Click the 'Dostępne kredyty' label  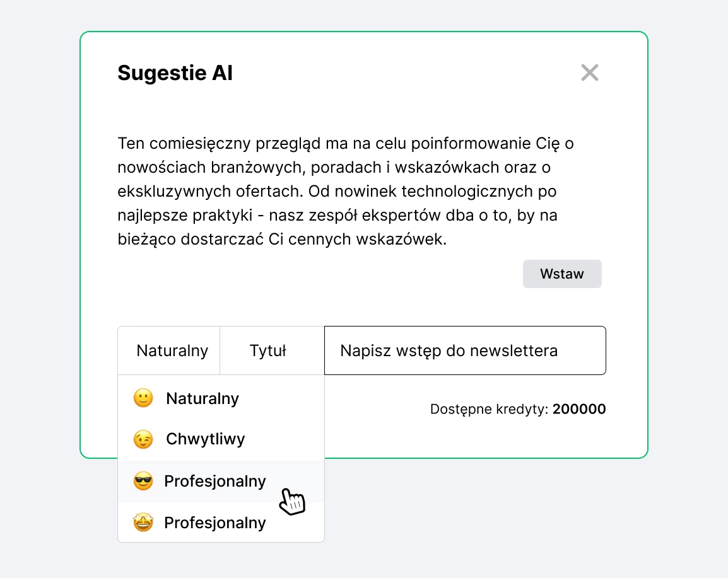pos(489,410)
